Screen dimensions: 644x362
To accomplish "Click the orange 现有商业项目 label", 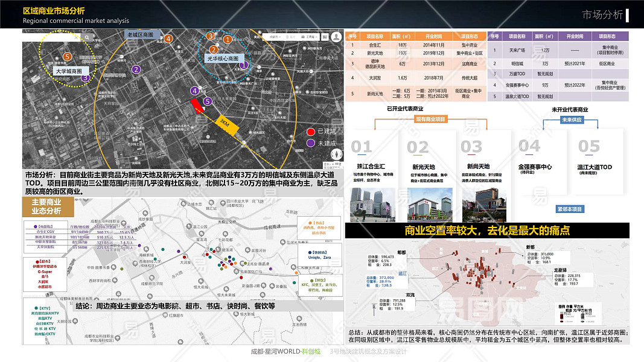I will (430, 119).
